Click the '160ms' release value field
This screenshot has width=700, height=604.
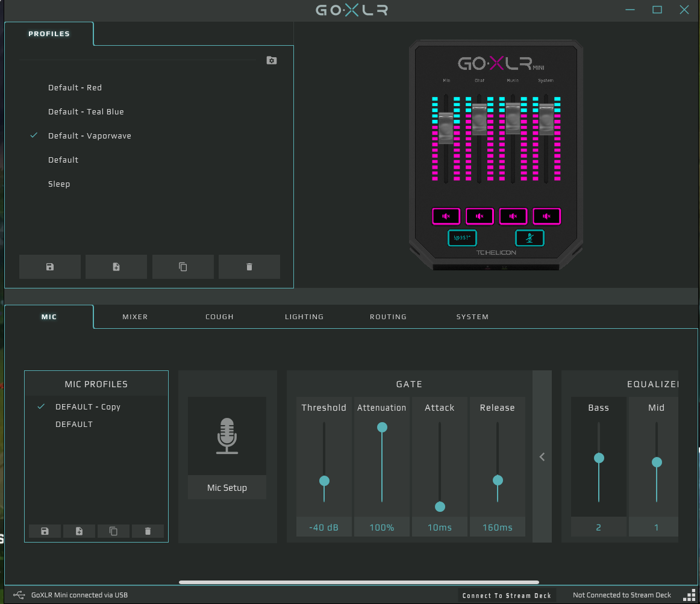(498, 527)
